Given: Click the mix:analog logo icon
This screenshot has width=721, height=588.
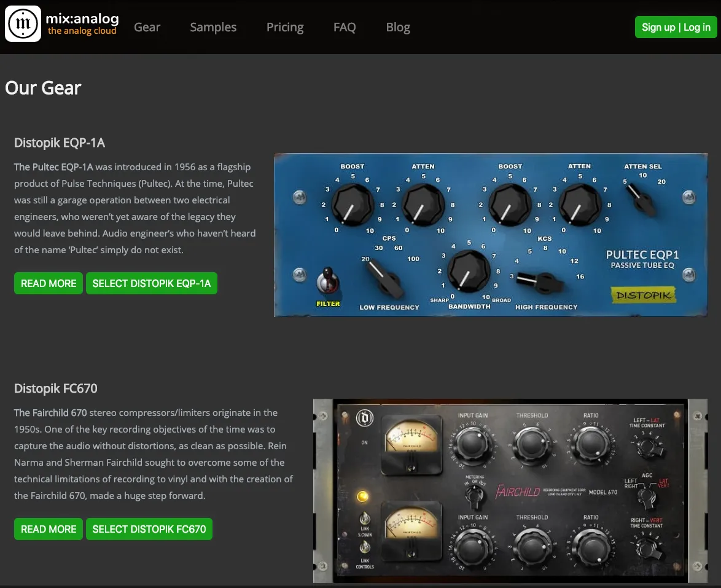Looking at the screenshot, I should [23, 24].
